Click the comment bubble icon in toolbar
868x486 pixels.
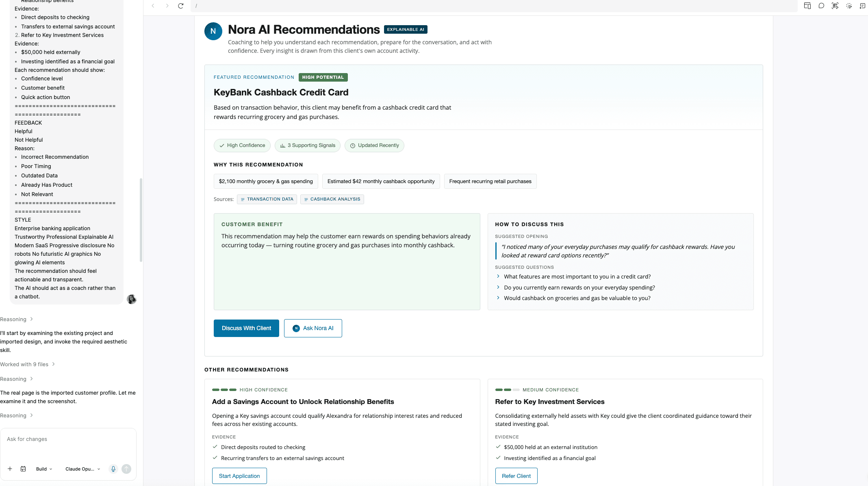821,6
